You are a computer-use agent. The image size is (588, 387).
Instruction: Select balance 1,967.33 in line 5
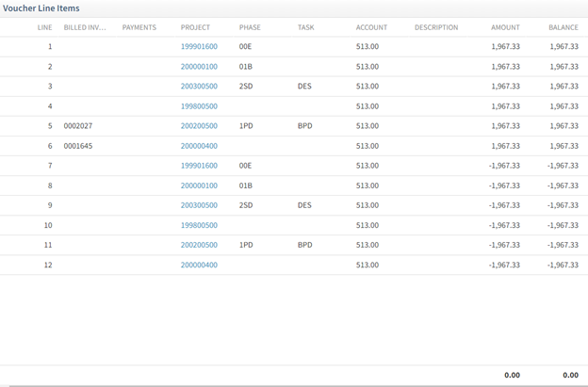click(564, 126)
